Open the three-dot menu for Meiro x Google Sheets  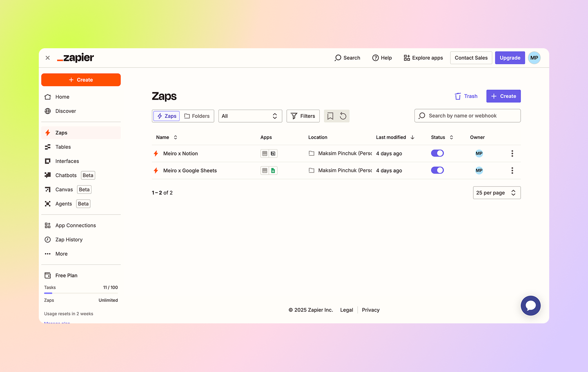coord(512,170)
